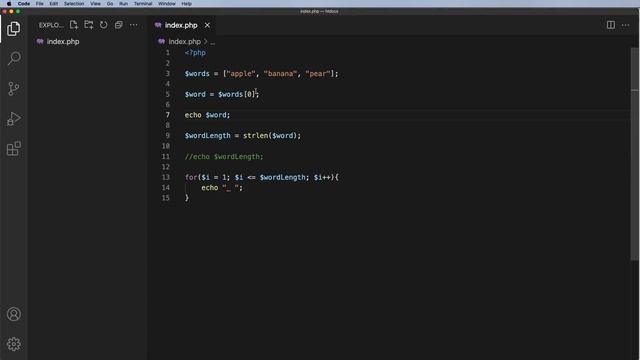The image size is (640, 360).
Task: Open the Search view in activity bar
Action: click(x=13, y=58)
